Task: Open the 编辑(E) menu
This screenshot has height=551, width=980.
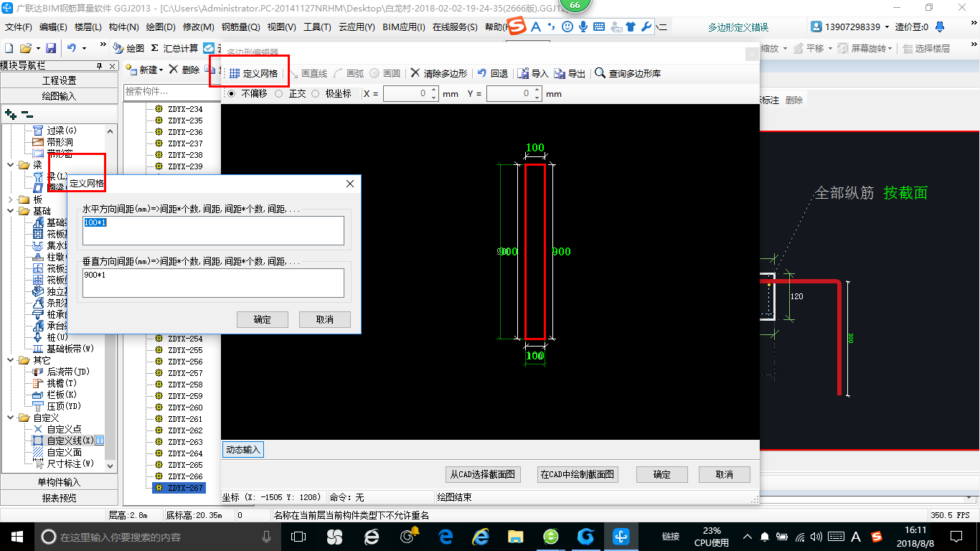Action: 53,27
